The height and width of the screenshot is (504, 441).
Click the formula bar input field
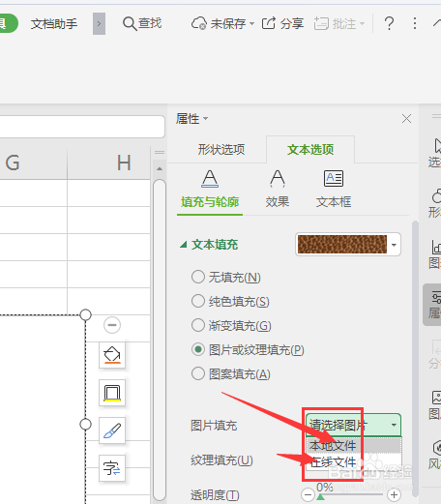point(82,127)
